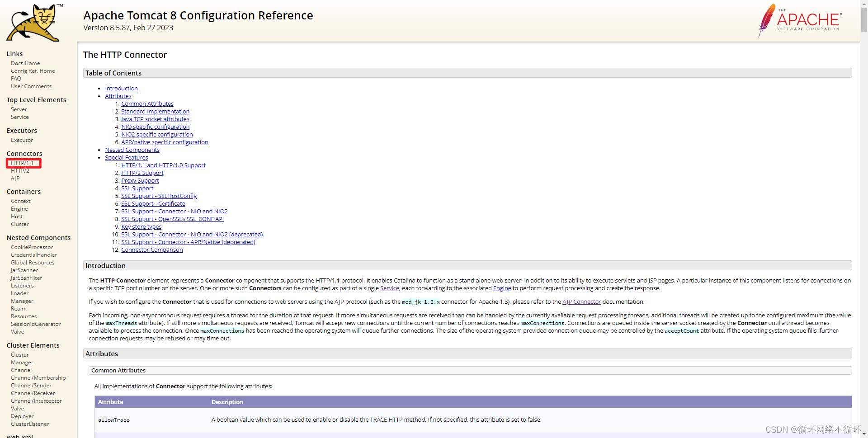Jump to APR/native specific configuration
The width and height of the screenshot is (868, 438).
pos(165,142)
